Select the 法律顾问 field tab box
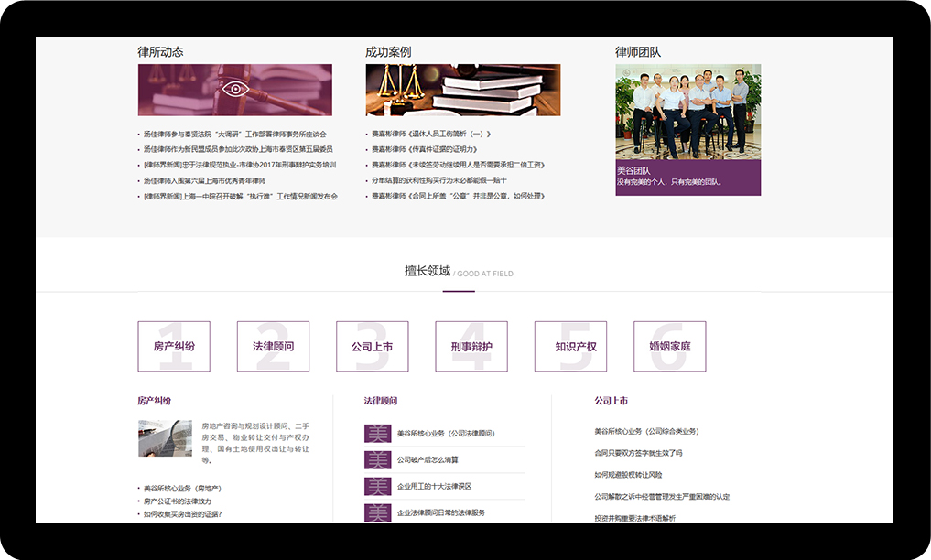Screen dimensions: 931x560 coord(273,347)
